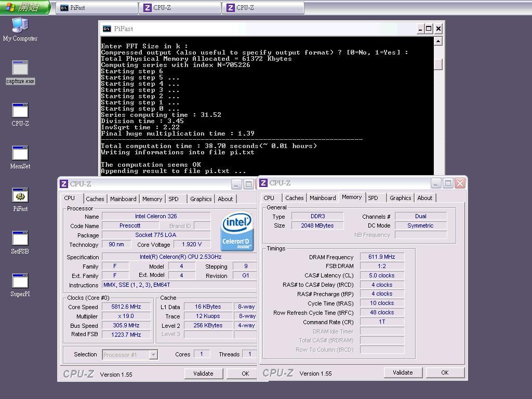The height and width of the screenshot is (399, 532).
Task: Click Cycle Time 10 clocks value
Action: [382, 303]
